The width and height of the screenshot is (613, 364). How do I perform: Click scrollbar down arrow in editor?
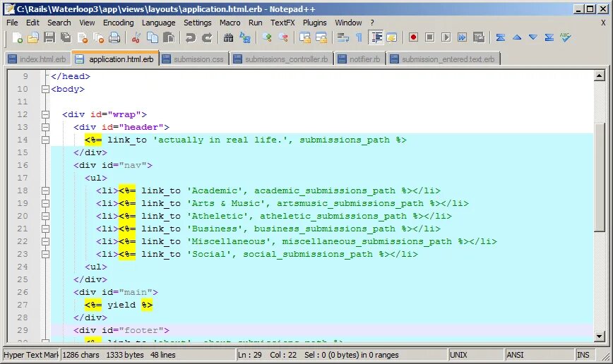pos(600,336)
